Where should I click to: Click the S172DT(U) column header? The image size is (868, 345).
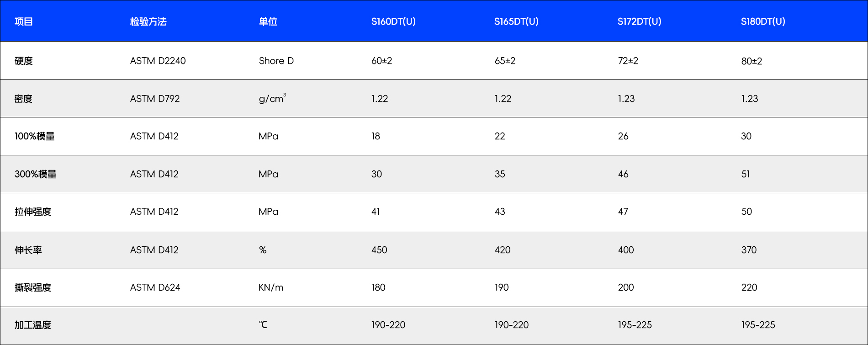click(x=639, y=21)
